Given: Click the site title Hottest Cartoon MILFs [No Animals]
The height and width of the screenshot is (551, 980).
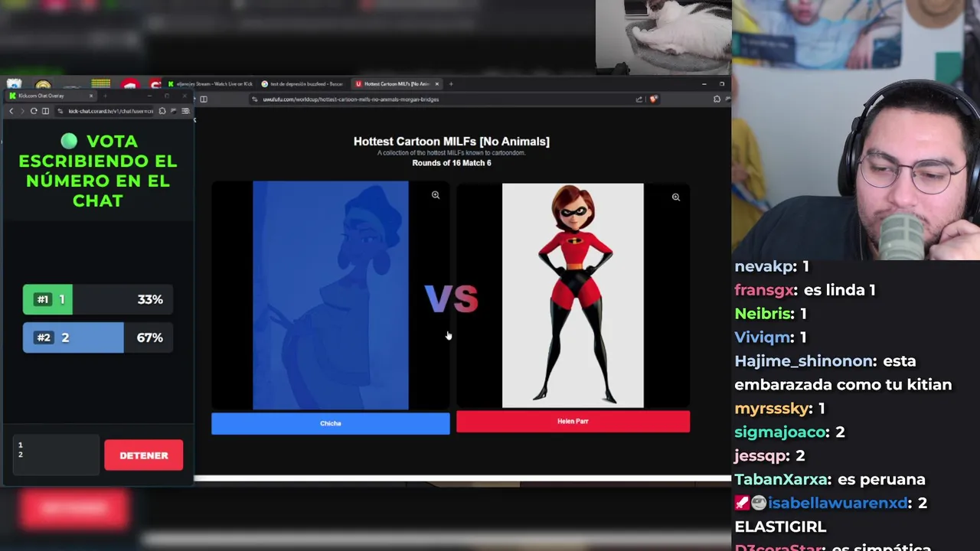Looking at the screenshot, I should (452, 142).
